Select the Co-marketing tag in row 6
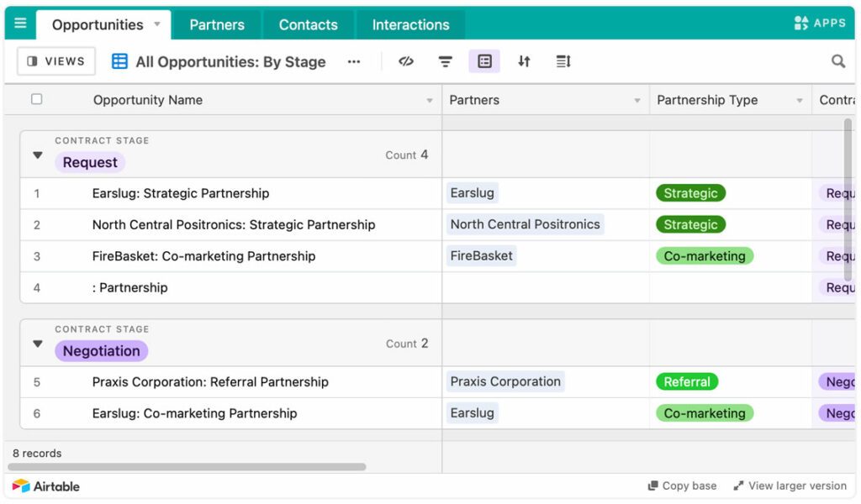 click(x=705, y=413)
